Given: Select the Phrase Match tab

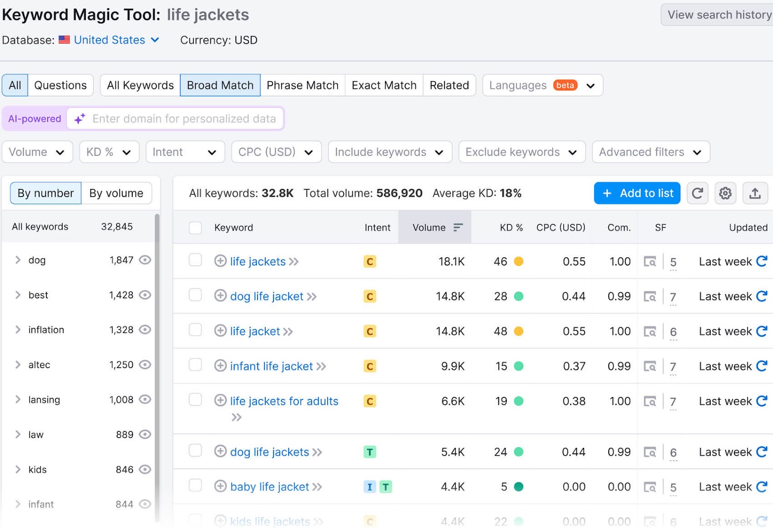Looking at the screenshot, I should (x=302, y=86).
